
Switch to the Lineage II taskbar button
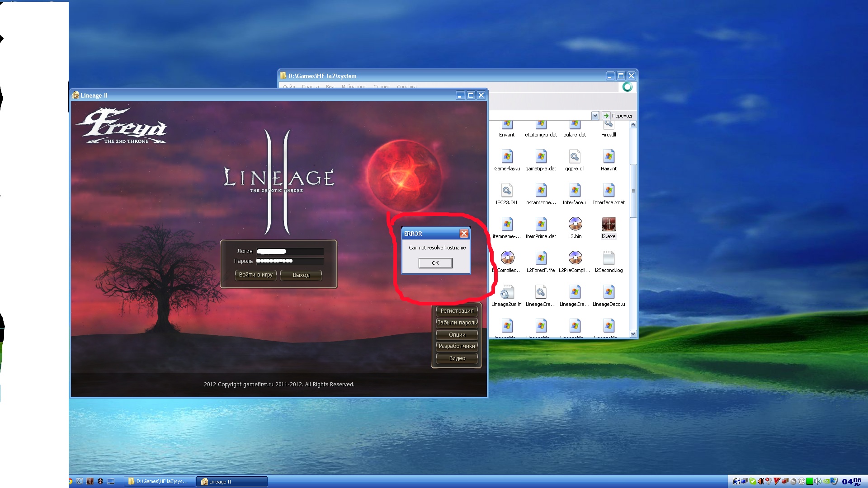pos(231,482)
